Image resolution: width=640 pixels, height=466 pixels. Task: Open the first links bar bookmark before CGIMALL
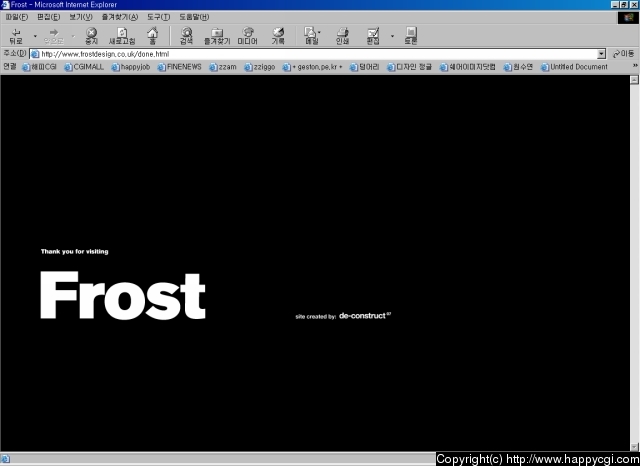coord(39,67)
